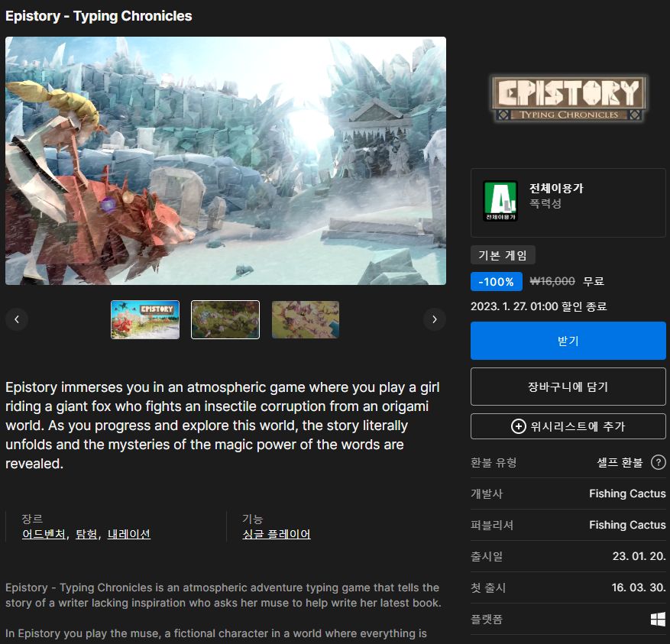
Task: Click the 'Epistory immerses you' summary paragraph
Action: (x=222, y=426)
